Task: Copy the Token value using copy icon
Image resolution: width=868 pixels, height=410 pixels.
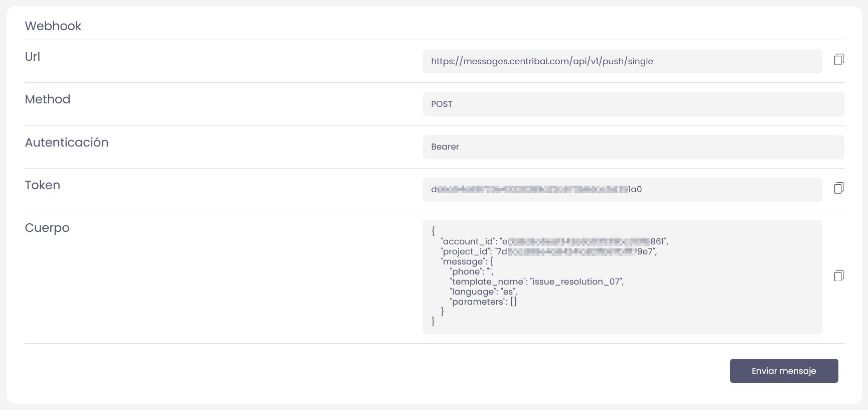Action: 838,188
